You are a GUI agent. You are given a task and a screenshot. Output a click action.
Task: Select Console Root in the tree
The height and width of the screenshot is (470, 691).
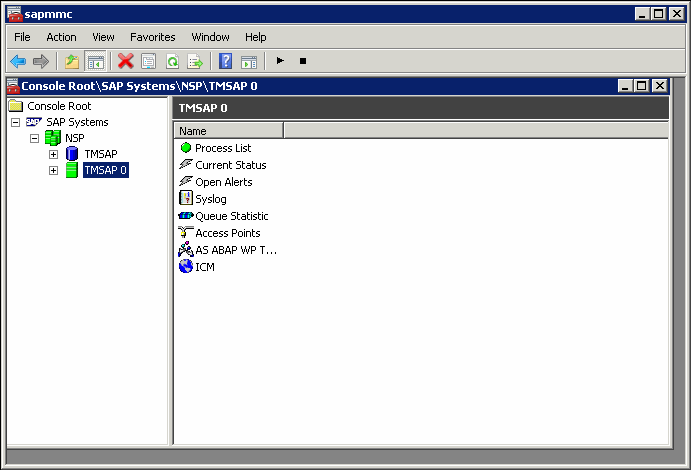tap(59, 106)
